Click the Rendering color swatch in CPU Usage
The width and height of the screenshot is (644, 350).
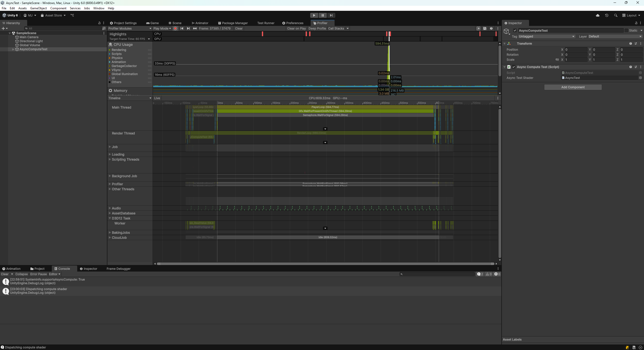(110, 50)
